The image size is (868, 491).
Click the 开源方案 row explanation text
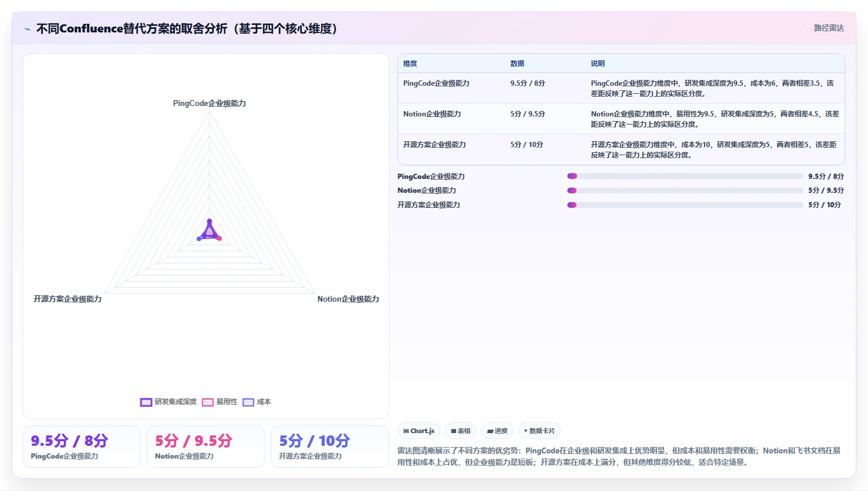[x=714, y=149]
